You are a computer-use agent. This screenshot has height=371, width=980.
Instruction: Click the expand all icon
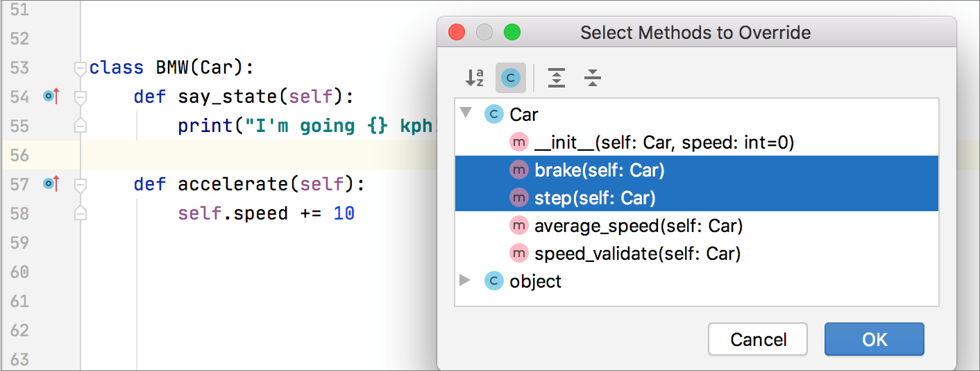(556, 78)
